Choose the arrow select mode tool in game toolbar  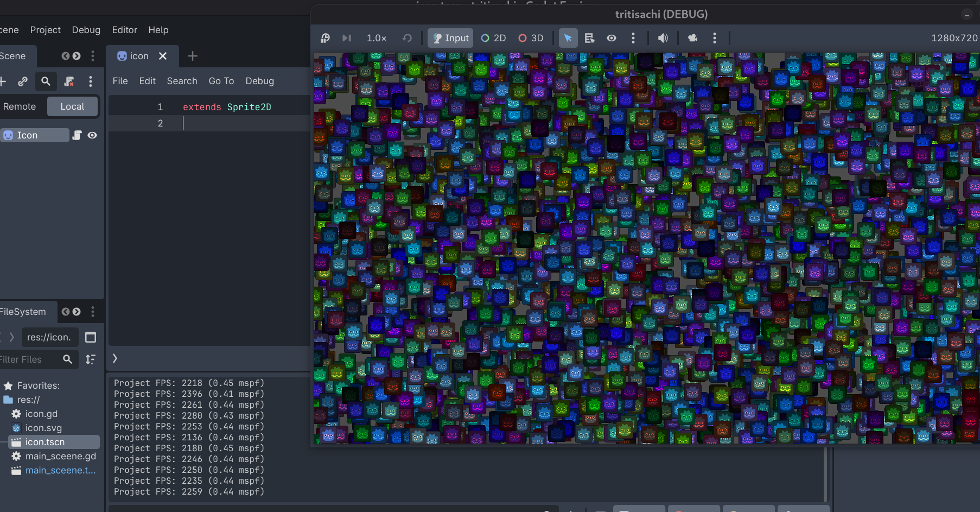(x=568, y=38)
